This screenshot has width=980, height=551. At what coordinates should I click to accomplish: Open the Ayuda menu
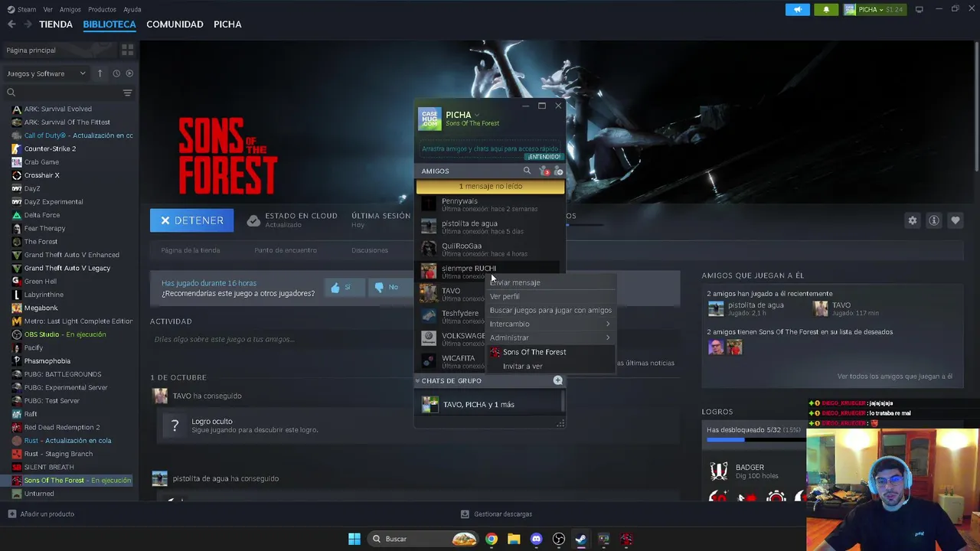[132, 9]
